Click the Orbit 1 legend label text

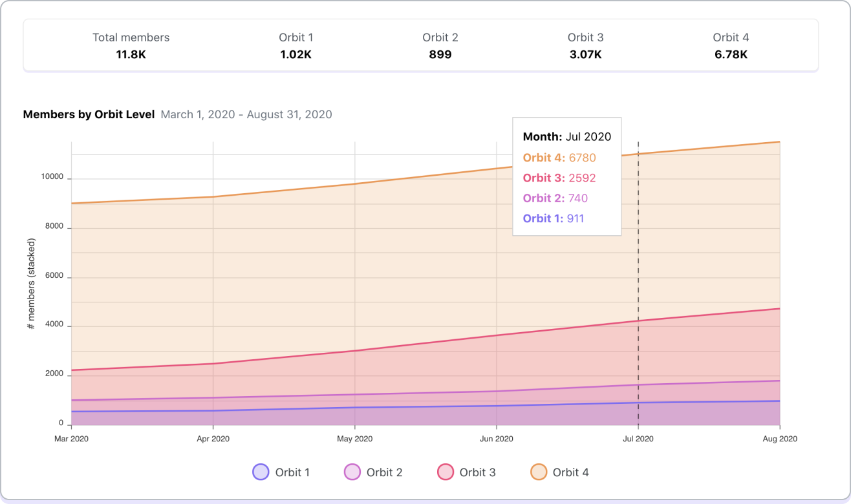point(292,472)
